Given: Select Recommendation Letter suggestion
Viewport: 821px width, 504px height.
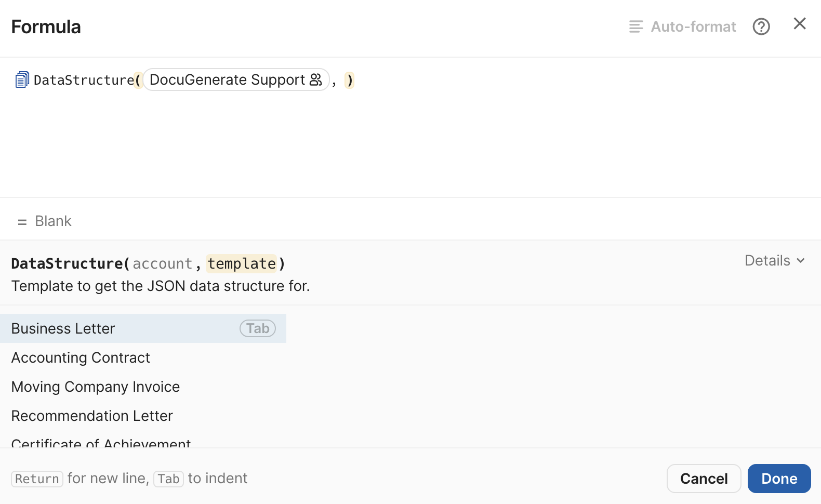Looking at the screenshot, I should [92, 416].
